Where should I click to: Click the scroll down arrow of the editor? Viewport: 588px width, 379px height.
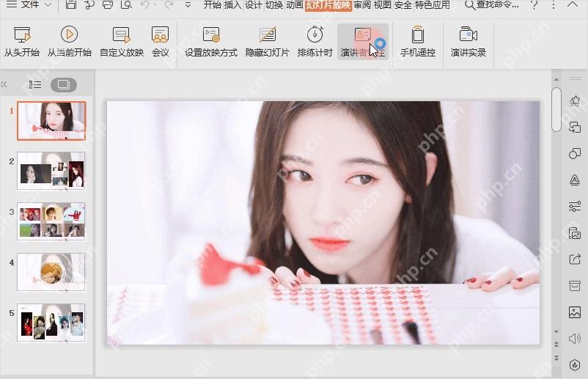(556, 332)
